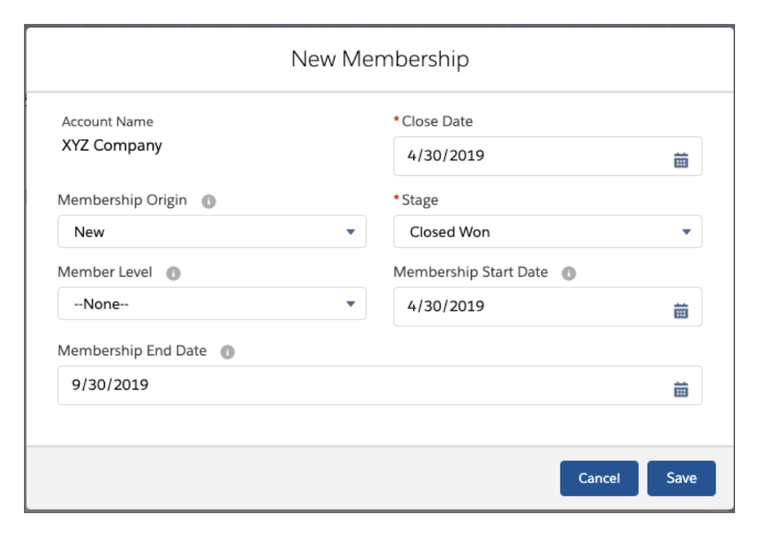This screenshot has width=768, height=558.
Task: Show the Membership Origin info tooltip icon
Action: [x=209, y=201]
